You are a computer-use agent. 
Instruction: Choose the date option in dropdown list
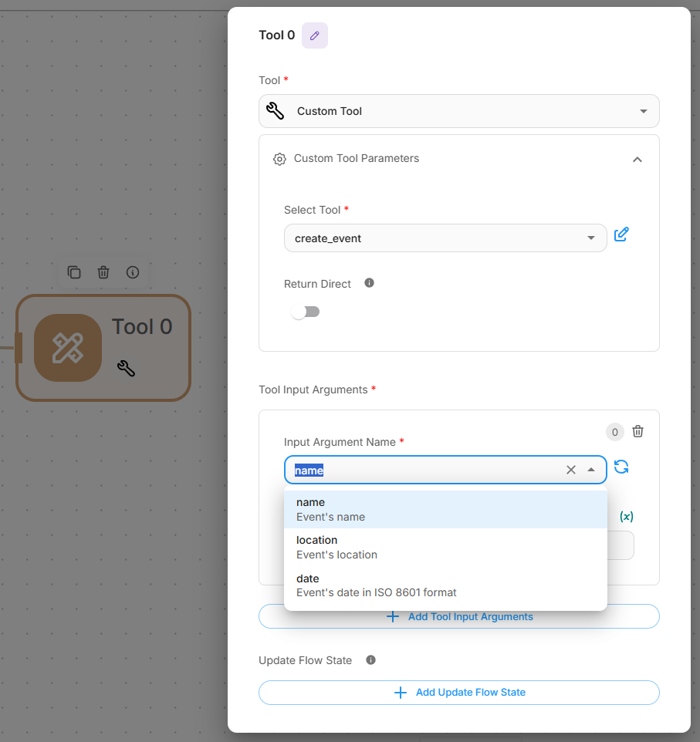pyautogui.click(x=445, y=585)
